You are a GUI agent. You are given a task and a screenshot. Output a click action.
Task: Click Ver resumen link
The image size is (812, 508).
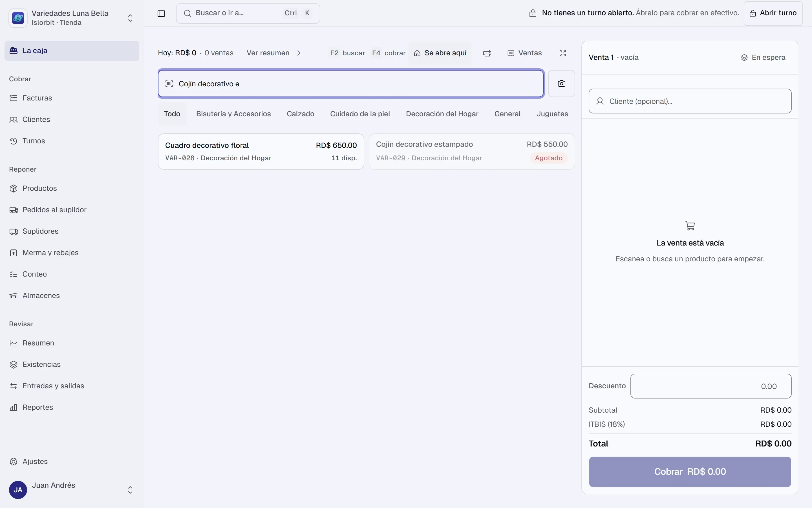tap(273, 53)
